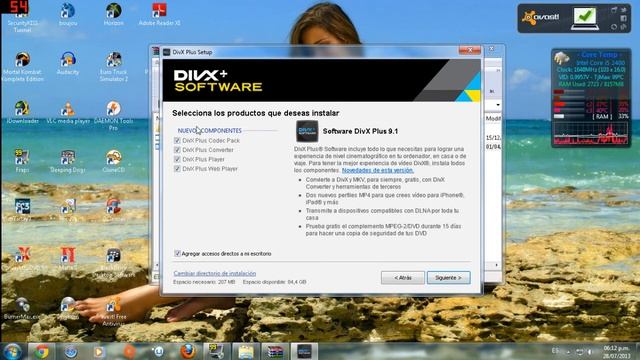
Task: Click the Software DivX Plus 9.1 product icon
Action: [307, 131]
